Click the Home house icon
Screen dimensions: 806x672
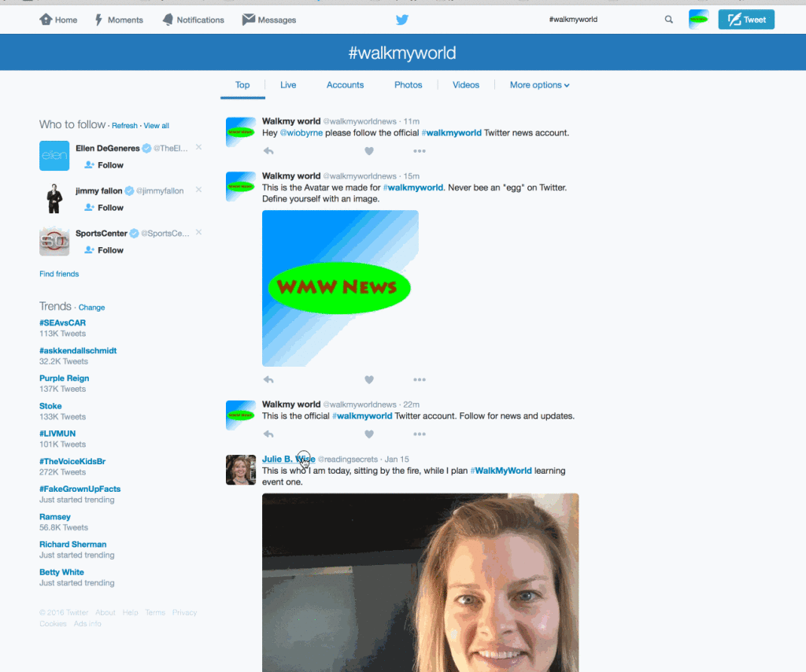[x=46, y=20]
